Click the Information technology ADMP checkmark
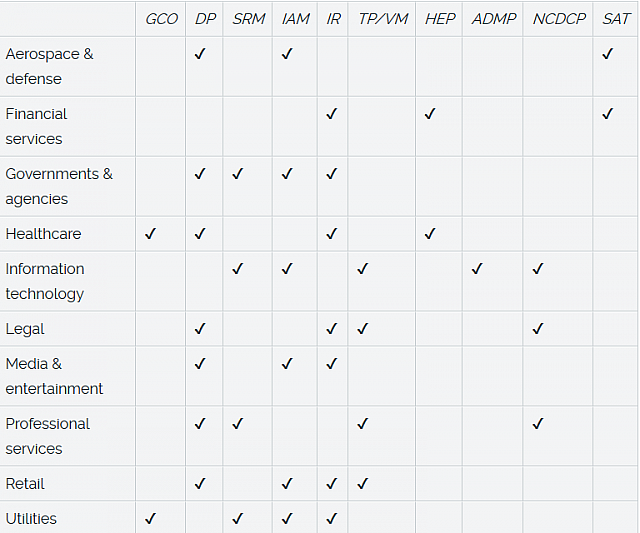 [x=477, y=269]
